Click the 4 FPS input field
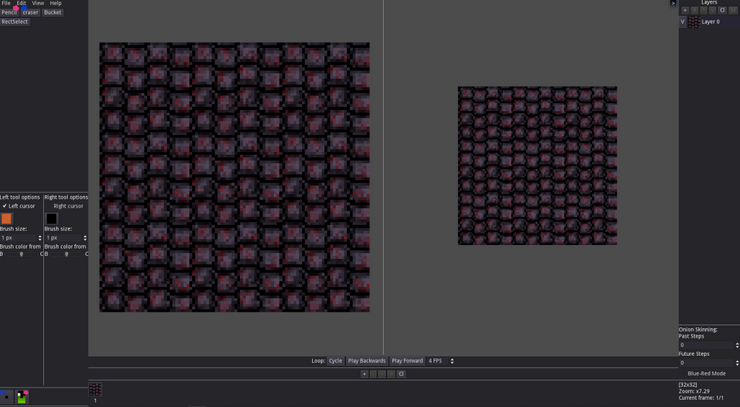 tap(437, 361)
